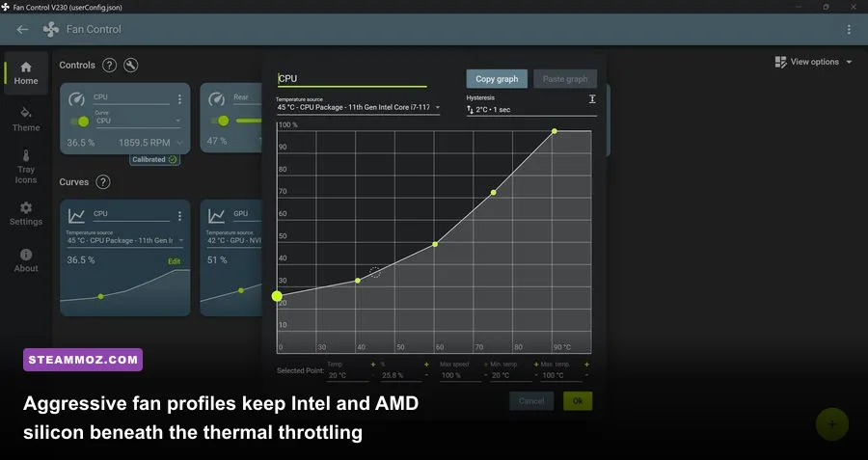
Task: Click the Hysteresis field showing 2°C · 1 sec
Action: [x=531, y=109]
